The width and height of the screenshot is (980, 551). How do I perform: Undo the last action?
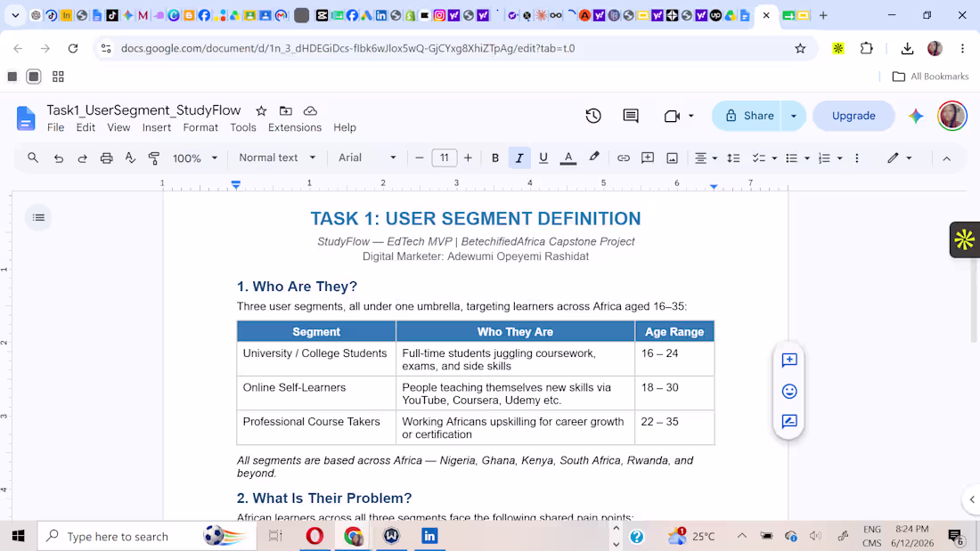(x=59, y=158)
